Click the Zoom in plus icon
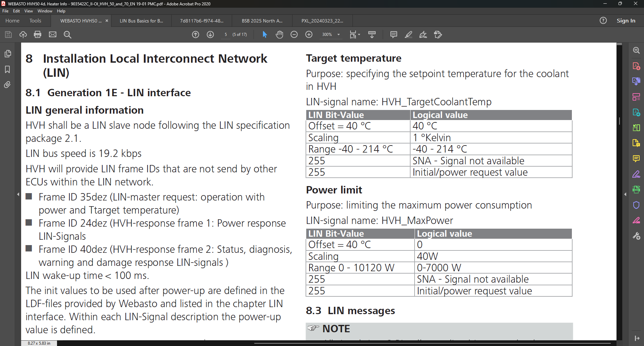This screenshot has width=644, height=346. click(x=309, y=35)
